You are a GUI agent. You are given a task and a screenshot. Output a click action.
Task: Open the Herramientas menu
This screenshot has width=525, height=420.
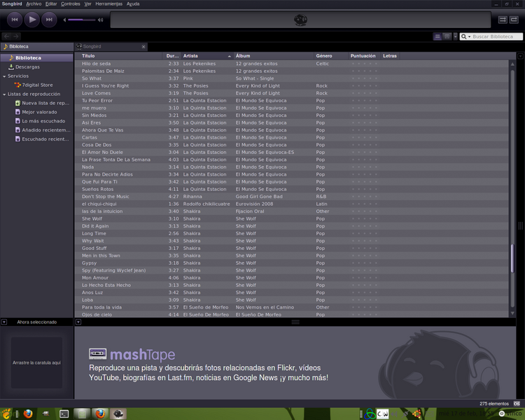(x=108, y=3)
